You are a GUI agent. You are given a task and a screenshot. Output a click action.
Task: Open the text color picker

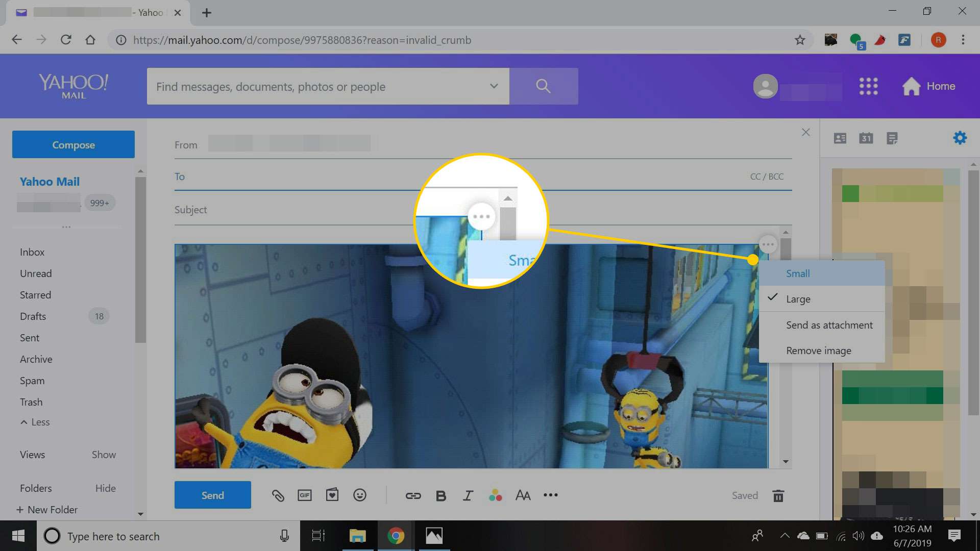tap(495, 495)
